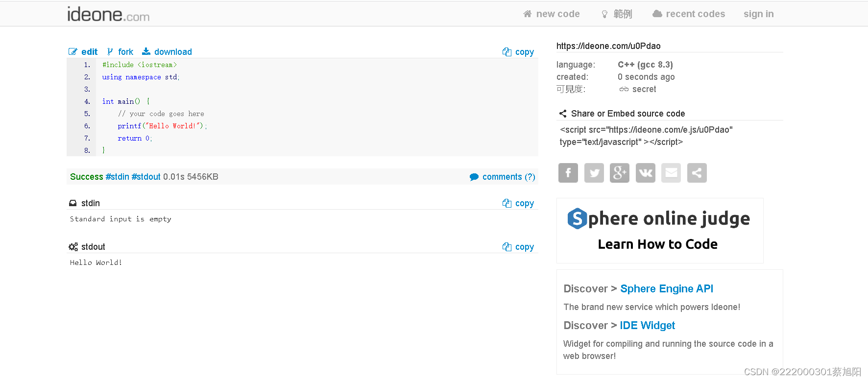Click the secret visibility glasses icon
Screen dimensions: 868x381
click(x=624, y=89)
